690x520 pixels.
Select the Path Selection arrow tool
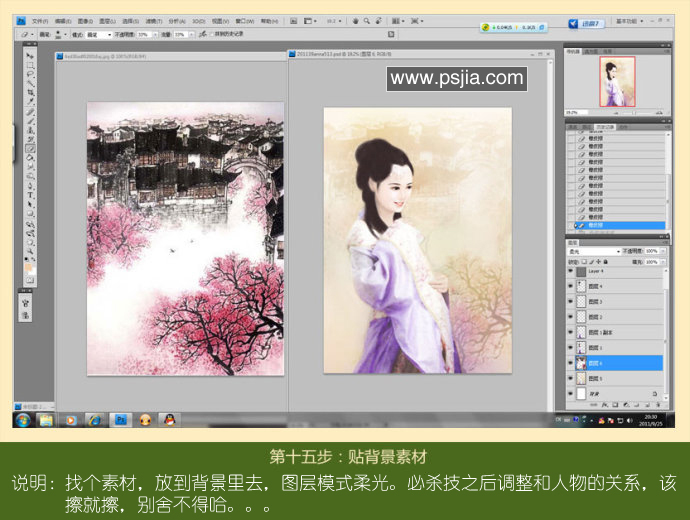point(30,204)
